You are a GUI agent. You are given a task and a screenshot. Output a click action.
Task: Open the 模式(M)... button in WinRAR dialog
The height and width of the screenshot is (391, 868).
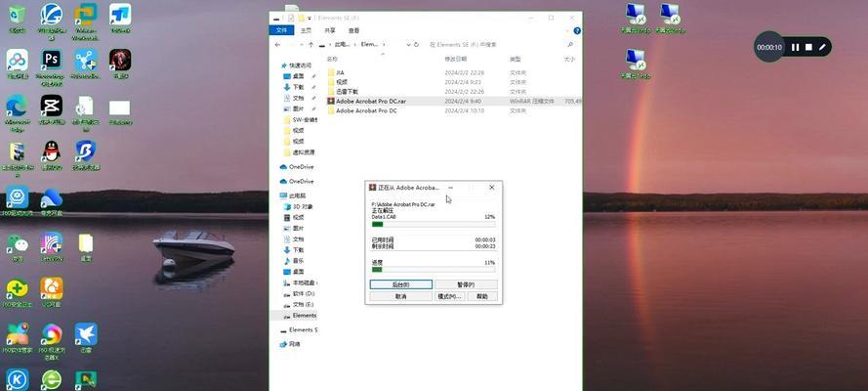[x=449, y=296]
